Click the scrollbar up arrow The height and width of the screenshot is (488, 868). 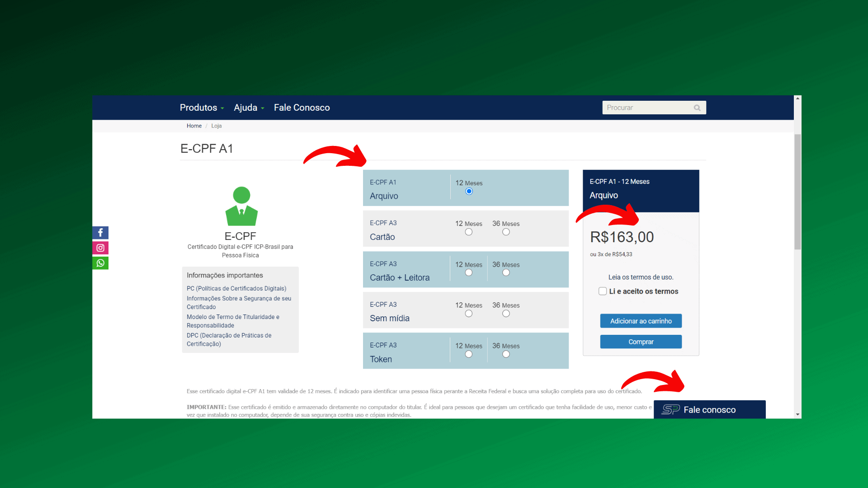(797, 99)
